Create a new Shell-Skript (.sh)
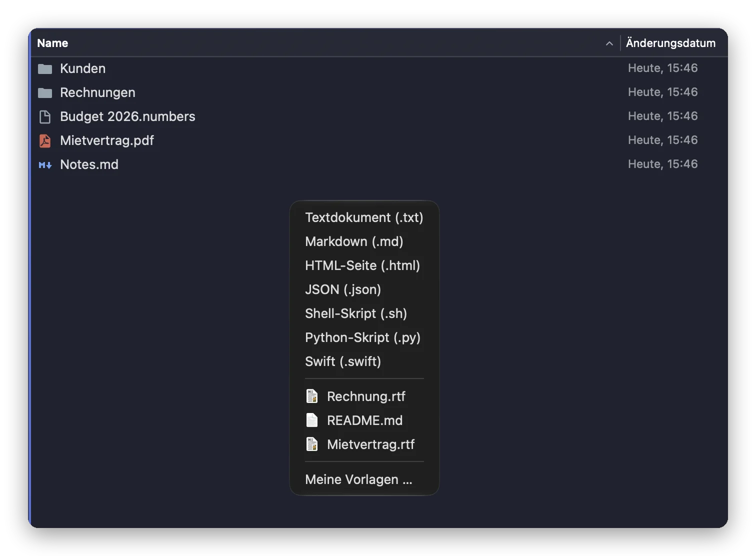Image resolution: width=756 pixels, height=556 pixels. pyautogui.click(x=364, y=313)
